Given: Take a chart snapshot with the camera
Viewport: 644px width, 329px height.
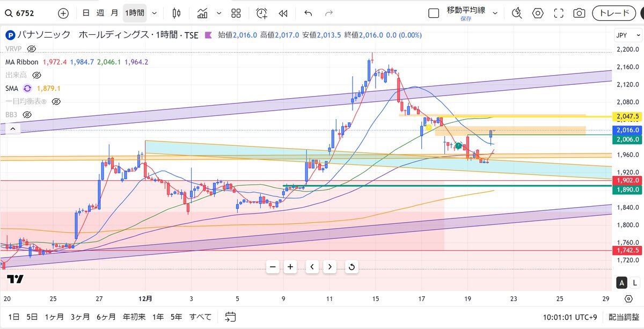Looking at the screenshot, I should [579, 13].
